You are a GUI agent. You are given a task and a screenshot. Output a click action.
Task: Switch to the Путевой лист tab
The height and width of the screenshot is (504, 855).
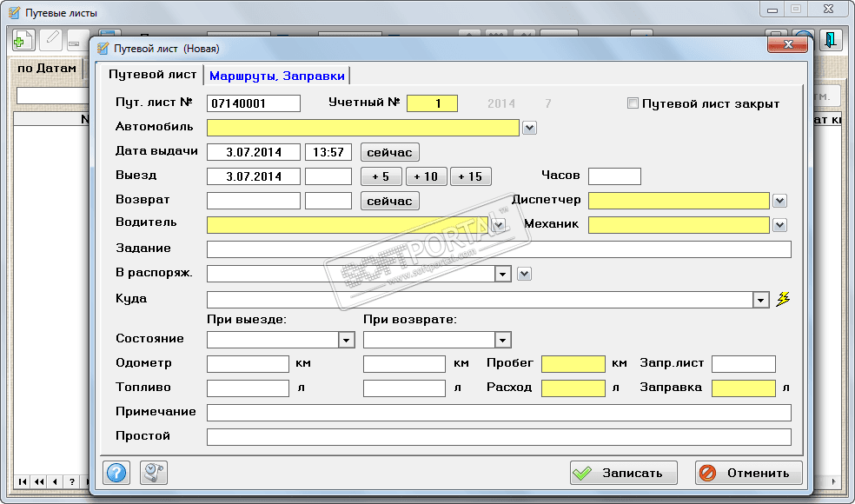[x=152, y=75]
